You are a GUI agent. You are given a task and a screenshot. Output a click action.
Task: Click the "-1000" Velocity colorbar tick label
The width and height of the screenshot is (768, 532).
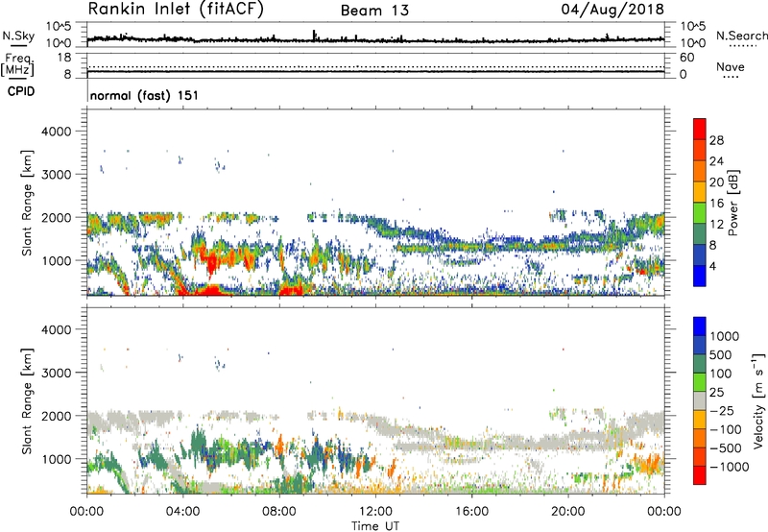[x=729, y=467]
